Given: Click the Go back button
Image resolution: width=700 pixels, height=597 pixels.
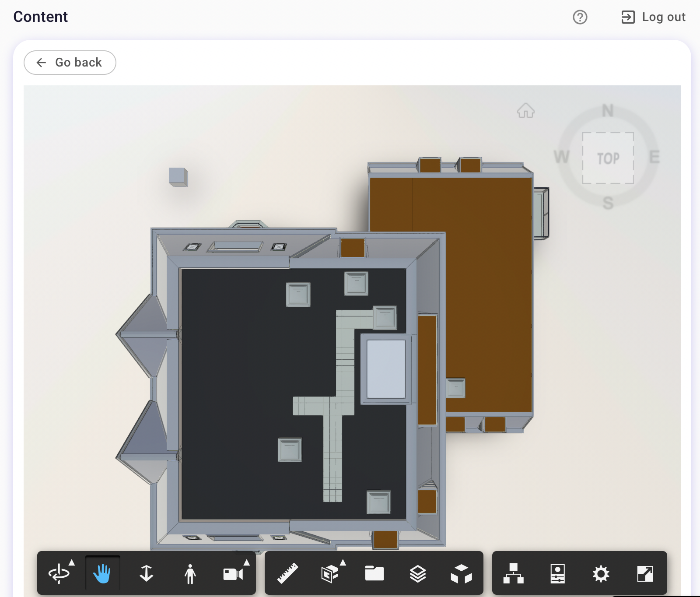Looking at the screenshot, I should (70, 62).
